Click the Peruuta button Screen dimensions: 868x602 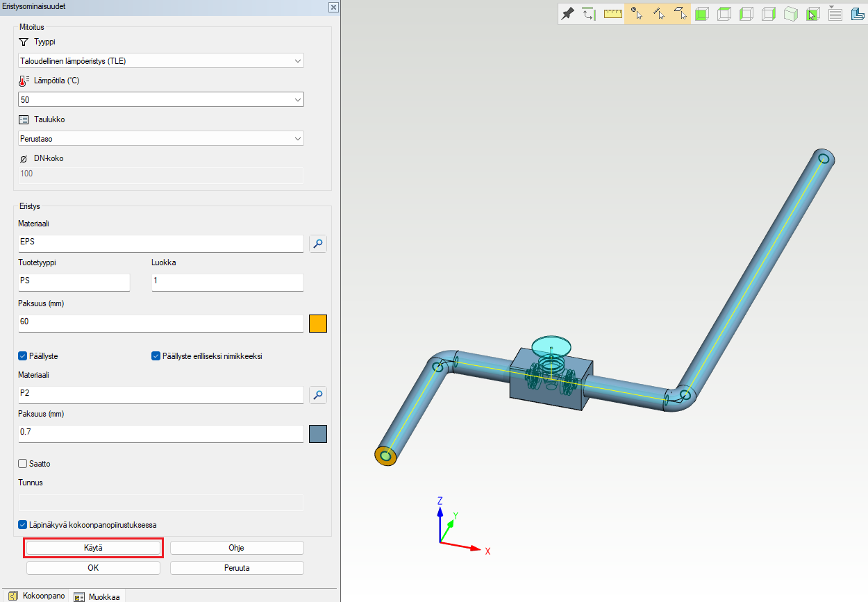[x=237, y=568]
